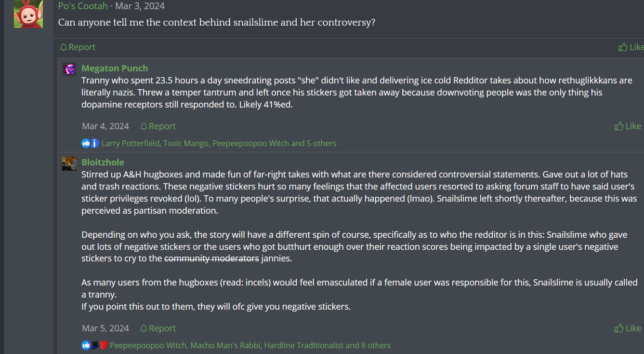Image resolution: width=644 pixels, height=354 pixels.
Task: Click Megaton Punch's small avatar icon
Action: (69, 69)
